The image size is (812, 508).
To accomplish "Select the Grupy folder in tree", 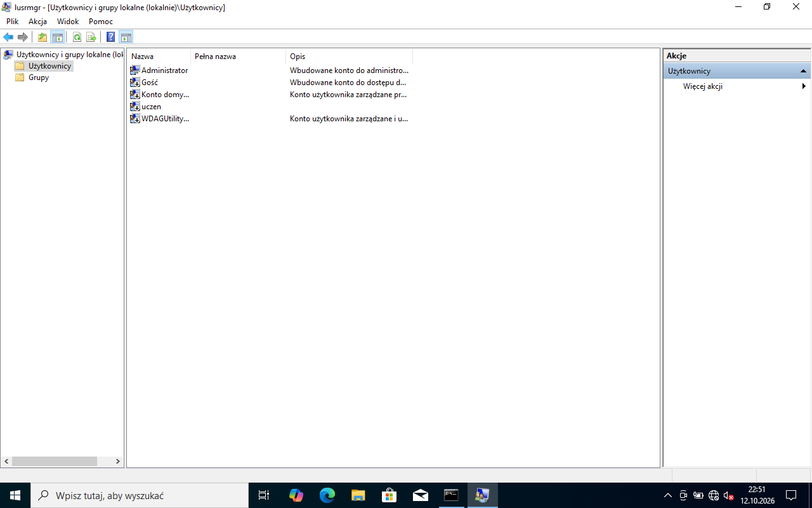I will click(x=39, y=77).
